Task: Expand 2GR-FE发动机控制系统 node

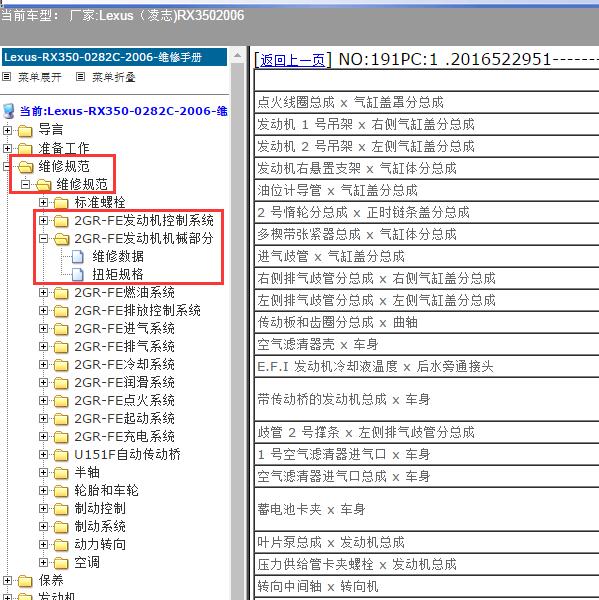Action: tap(44, 220)
